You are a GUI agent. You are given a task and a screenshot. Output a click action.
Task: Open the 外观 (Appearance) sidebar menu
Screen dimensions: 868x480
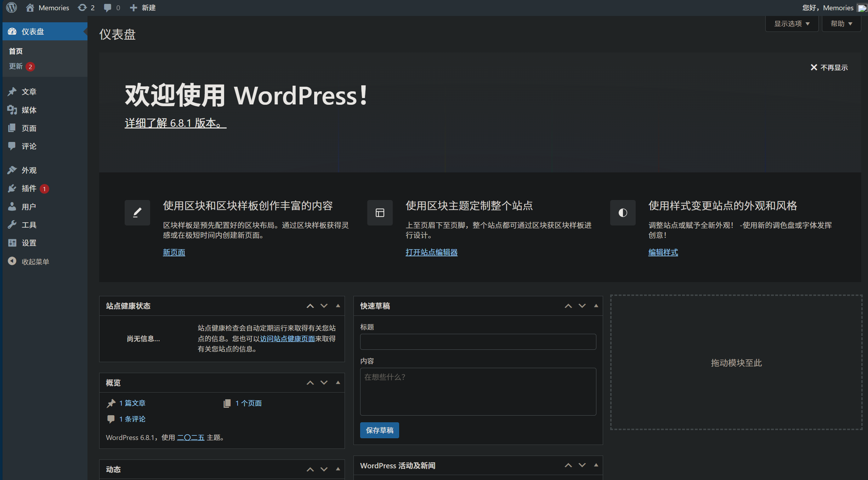pyautogui.click(x=29, y=170)
